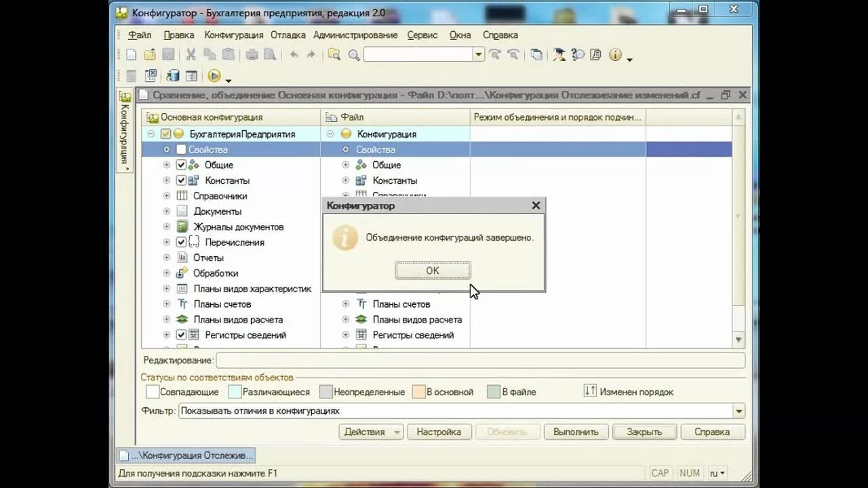Click the window list icon

pyautogui.click(x=536, y=55)
